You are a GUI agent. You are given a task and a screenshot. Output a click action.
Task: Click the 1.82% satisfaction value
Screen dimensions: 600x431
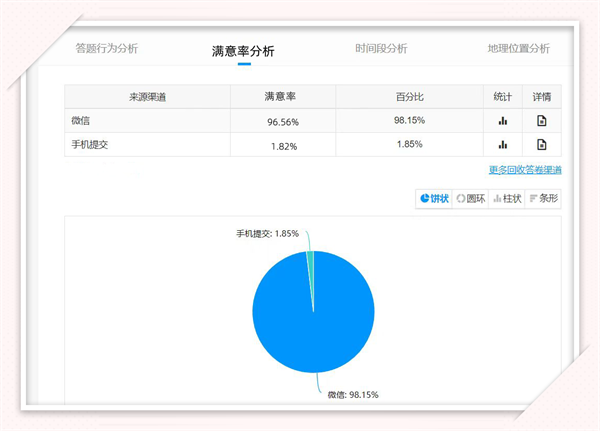284,146
